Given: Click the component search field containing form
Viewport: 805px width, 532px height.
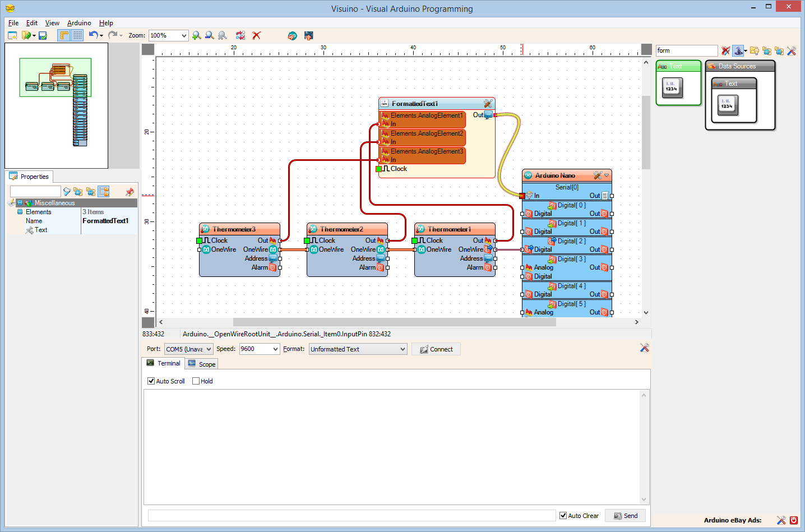Looking at the screenshot, I should [x=687, y=50].
